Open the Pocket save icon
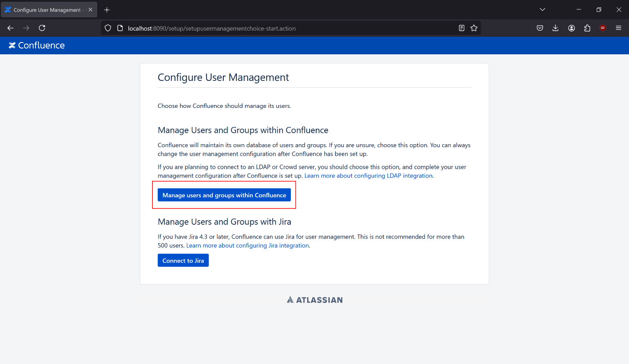This screenshot has width=629, height=364. click(x=540, y=28)
